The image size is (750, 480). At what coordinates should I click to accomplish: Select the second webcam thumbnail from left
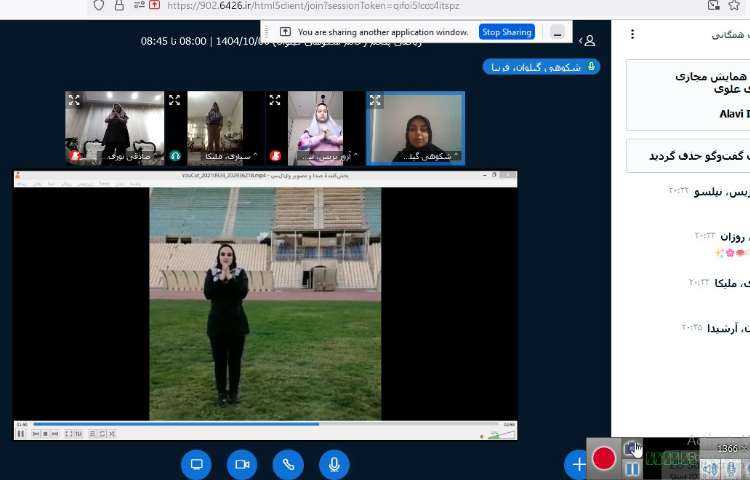214,128
